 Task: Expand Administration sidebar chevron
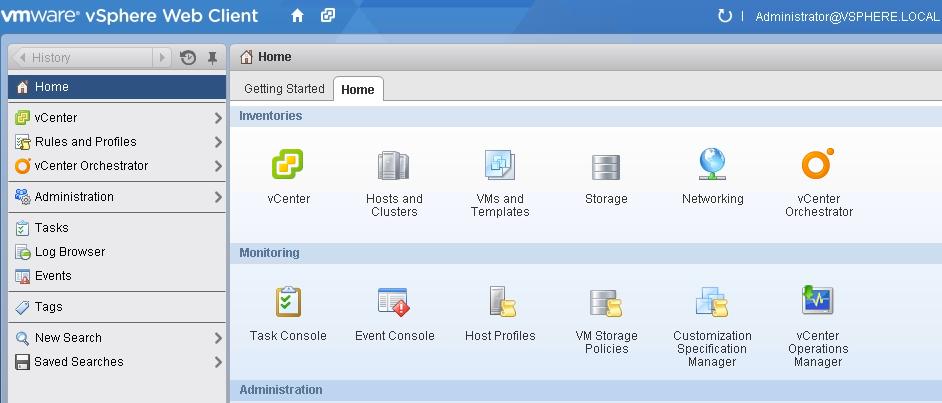pyautogui.click(x=218, y=197)
